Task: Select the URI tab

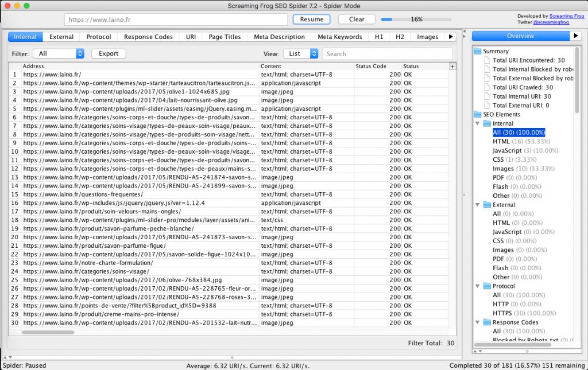Action: (x=191, y=37)
